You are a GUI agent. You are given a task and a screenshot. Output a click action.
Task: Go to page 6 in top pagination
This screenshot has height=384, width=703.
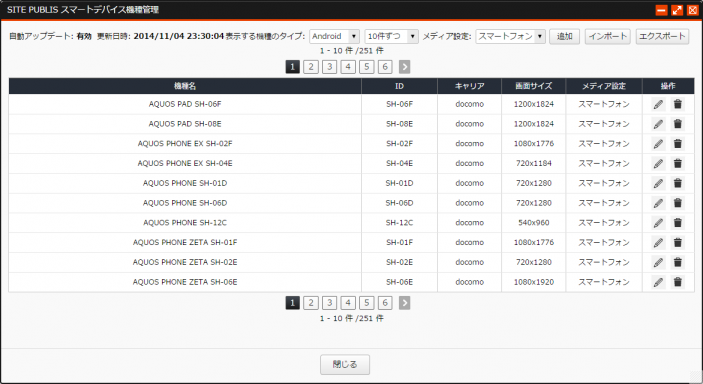click(x=385, y=67)
